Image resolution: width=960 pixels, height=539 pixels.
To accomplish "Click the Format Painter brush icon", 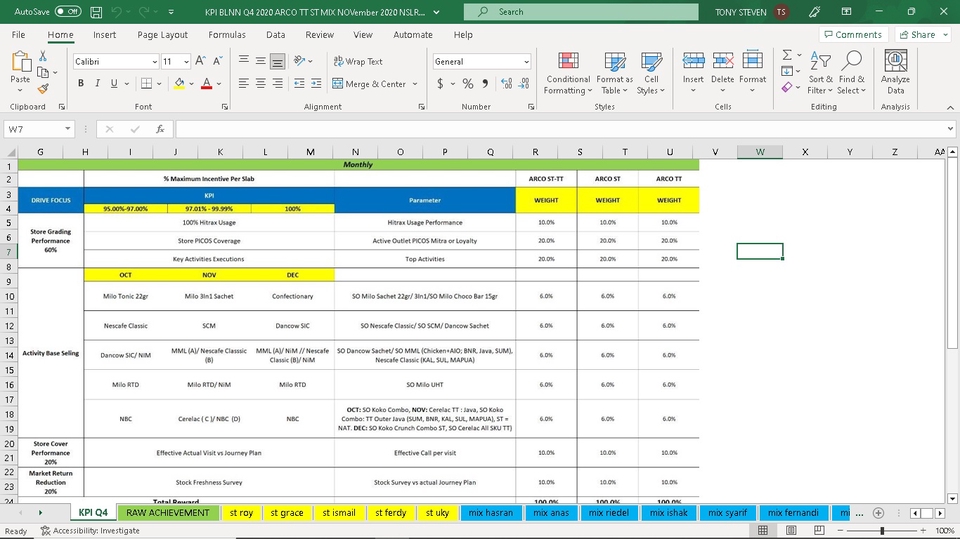I will tap(43, 89).
